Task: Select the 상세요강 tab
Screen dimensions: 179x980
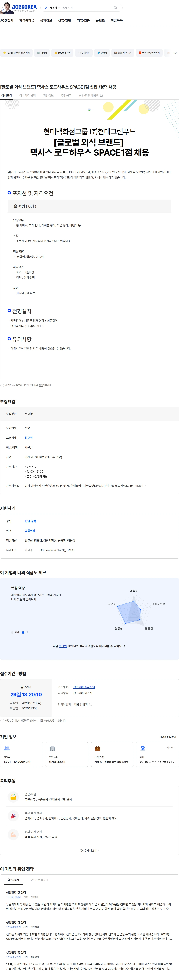Action: [7, 95]
